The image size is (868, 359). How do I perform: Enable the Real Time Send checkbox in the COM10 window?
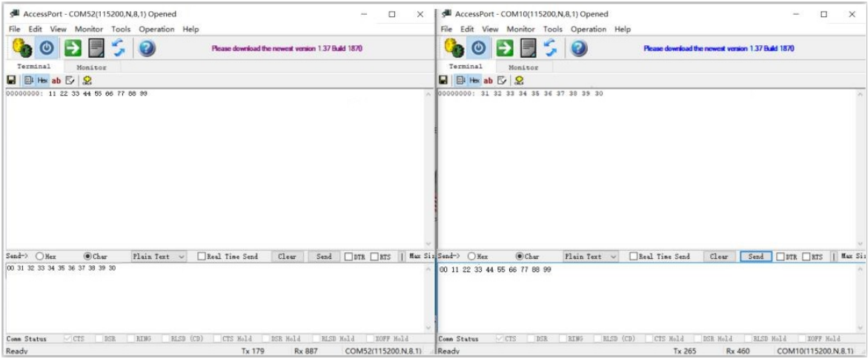[633, 257]
